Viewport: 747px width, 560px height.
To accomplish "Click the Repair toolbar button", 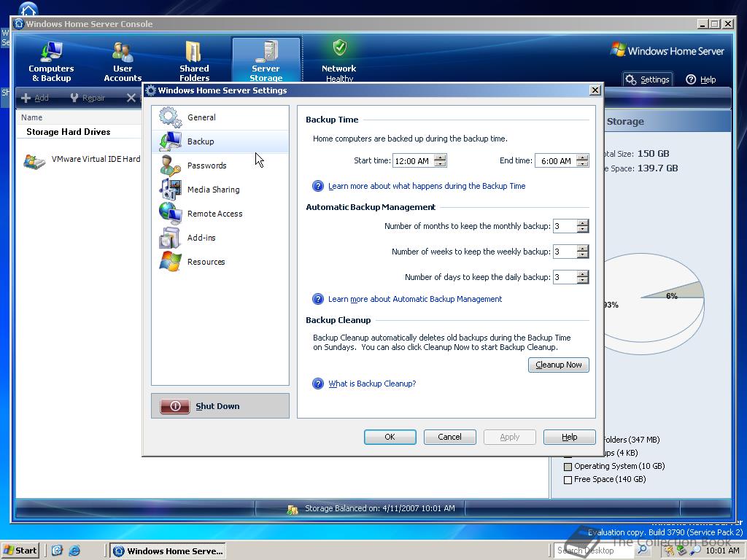I will (88, 98).
